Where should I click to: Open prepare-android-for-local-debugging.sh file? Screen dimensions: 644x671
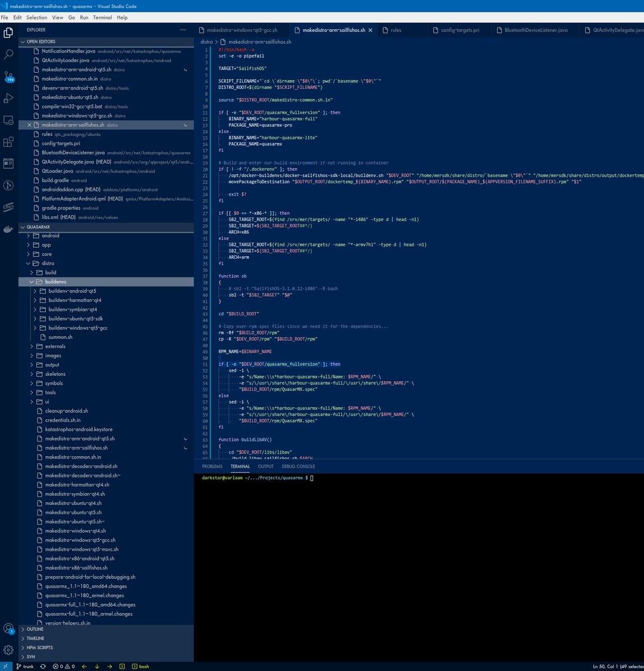106,577
